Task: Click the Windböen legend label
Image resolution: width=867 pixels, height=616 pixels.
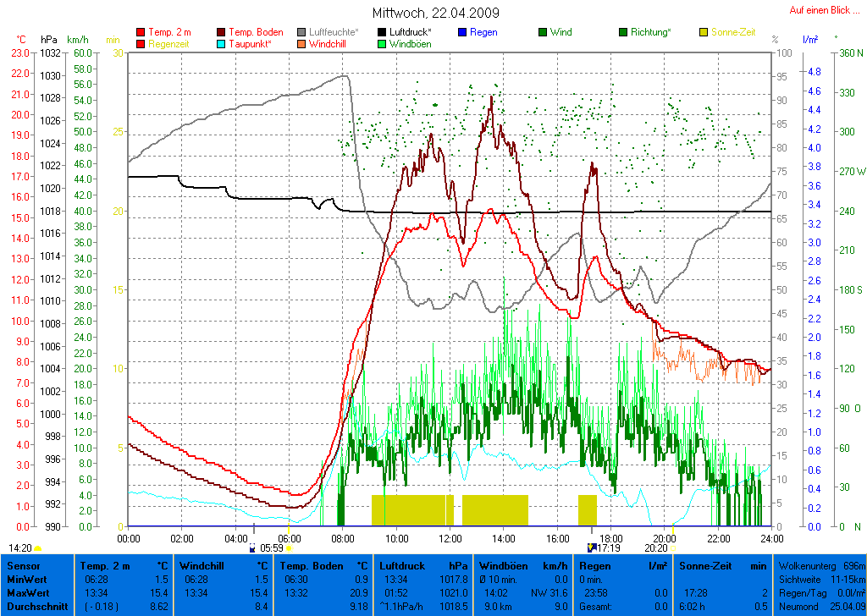Action: click(410, 44)
